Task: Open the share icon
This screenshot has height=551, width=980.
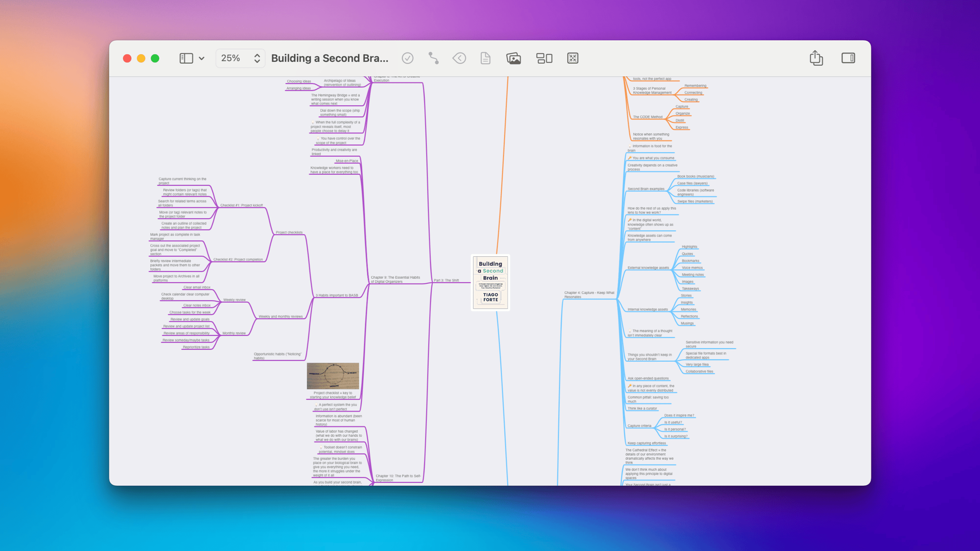Action: 816,58
